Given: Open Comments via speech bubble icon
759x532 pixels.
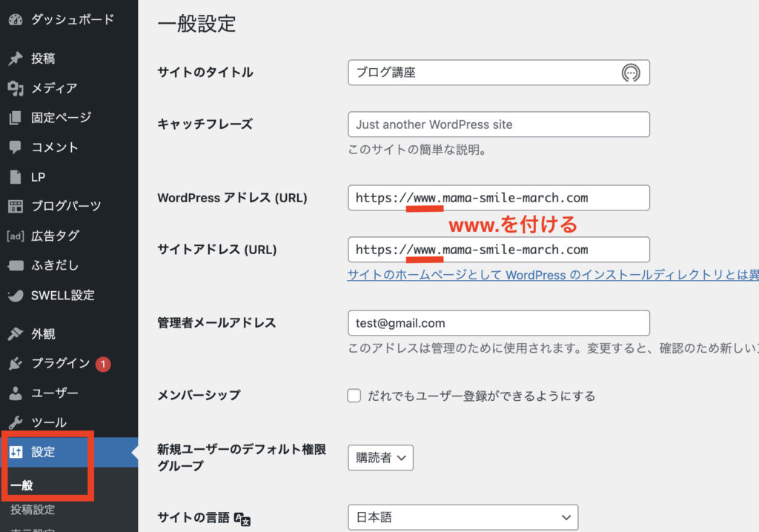Looking at the screenshot, I should point(16,147).
